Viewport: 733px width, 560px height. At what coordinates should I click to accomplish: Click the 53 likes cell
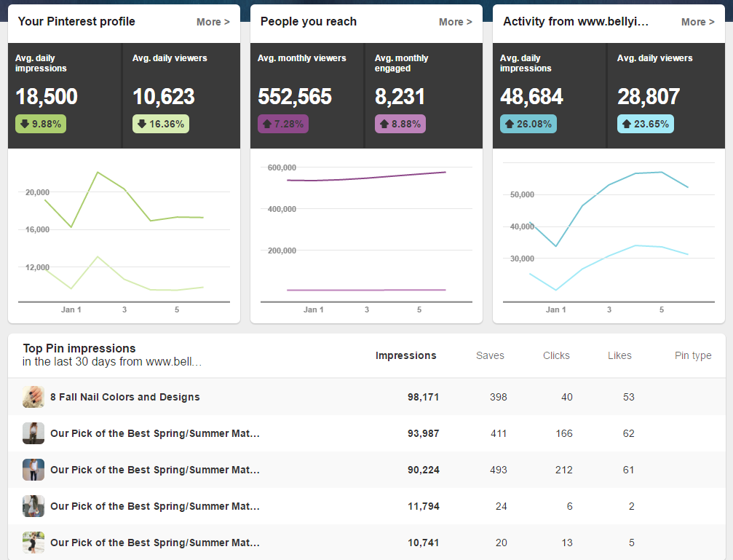pyautogui.click(x=629, y=397)
